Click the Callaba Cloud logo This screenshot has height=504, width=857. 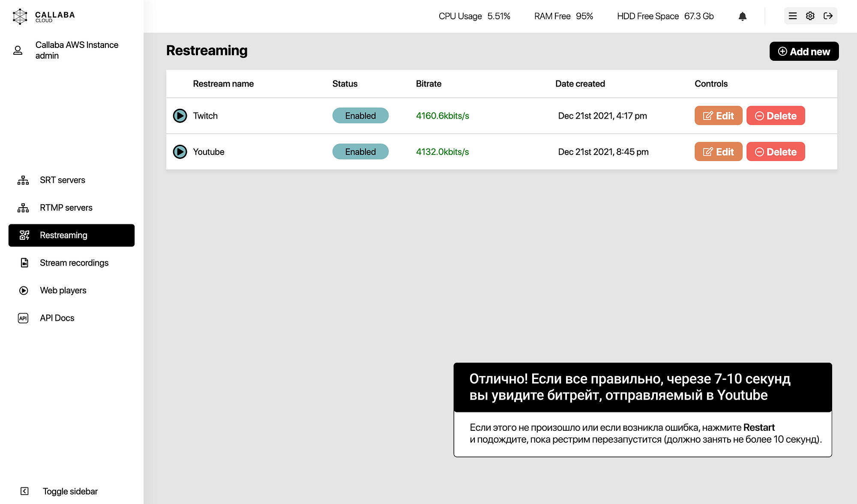tap(43, 16)
